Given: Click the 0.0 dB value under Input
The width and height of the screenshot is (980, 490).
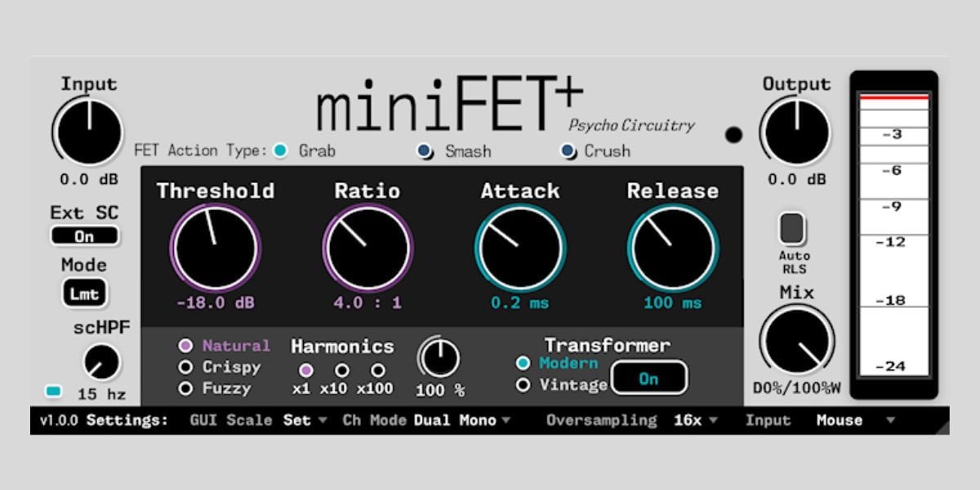Looking at the screenshot, I should click(x=88, y=179).
